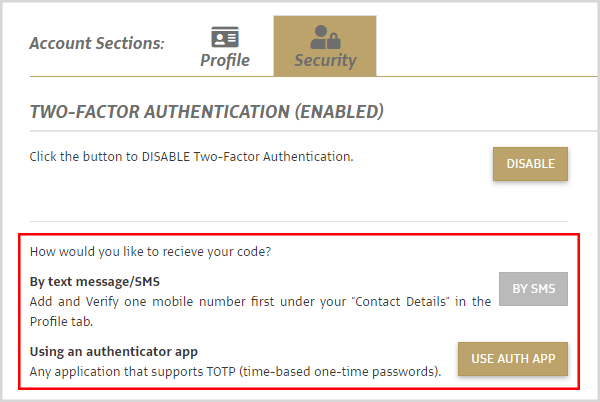This screenshot has height=402, width=600.
Task: Click the Two-Factor Authentication (Enabled) heading
Action: 207,112
